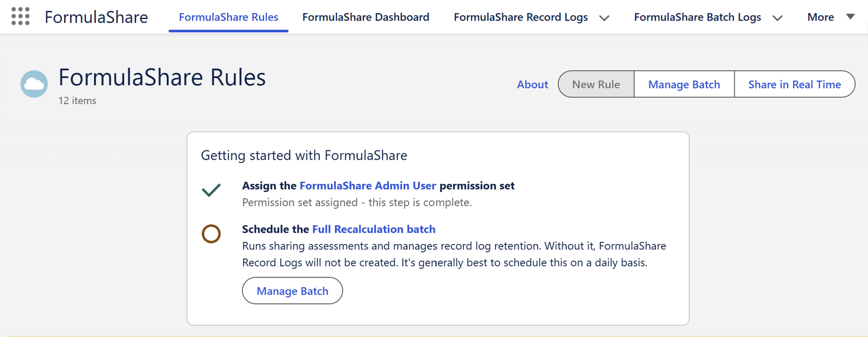Click the brown incomplete step circle
The width and height of the screenshot is (868, 337).
[211, 234]
